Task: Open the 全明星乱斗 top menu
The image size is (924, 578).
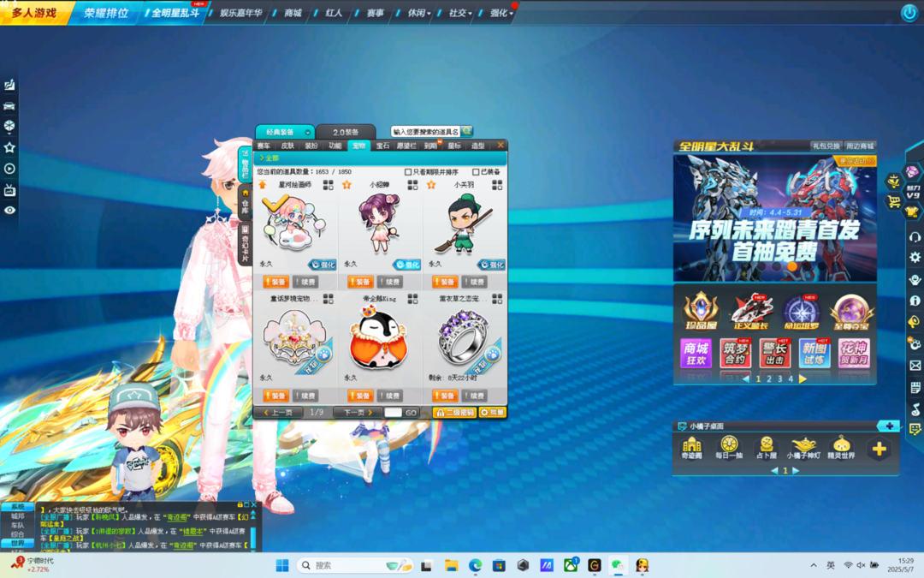Action: [175, 13]
